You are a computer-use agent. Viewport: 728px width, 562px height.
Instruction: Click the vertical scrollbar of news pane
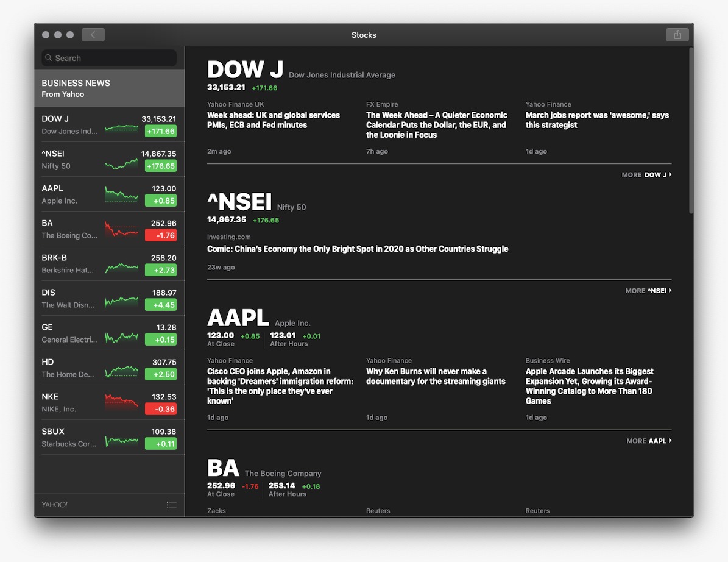[x=691, y=130]
